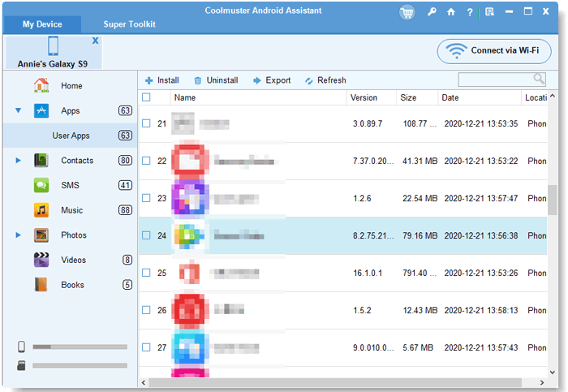Screen dimensions: 568x392
Task: Click the key register icon
Action: tap(432, 12)
